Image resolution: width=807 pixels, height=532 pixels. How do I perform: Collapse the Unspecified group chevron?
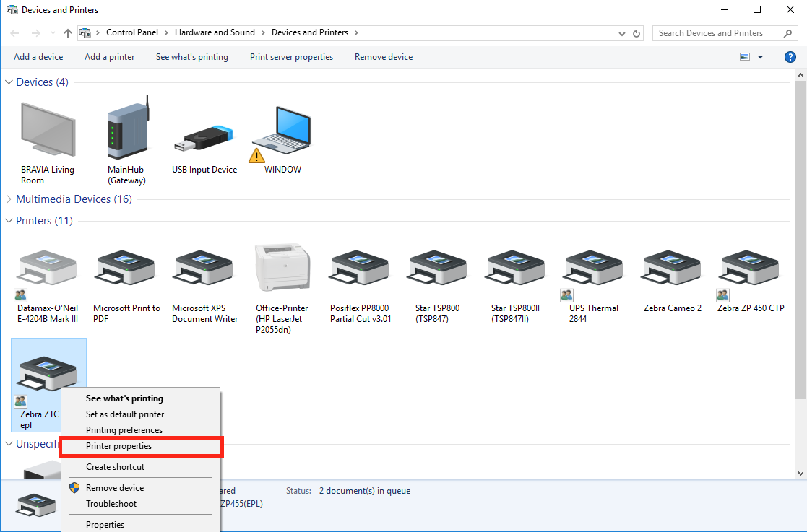9,444
